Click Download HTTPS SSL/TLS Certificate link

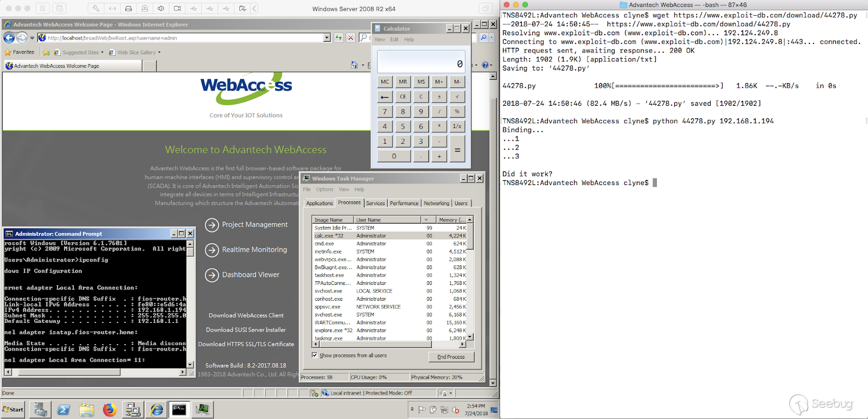coord(246,344)
